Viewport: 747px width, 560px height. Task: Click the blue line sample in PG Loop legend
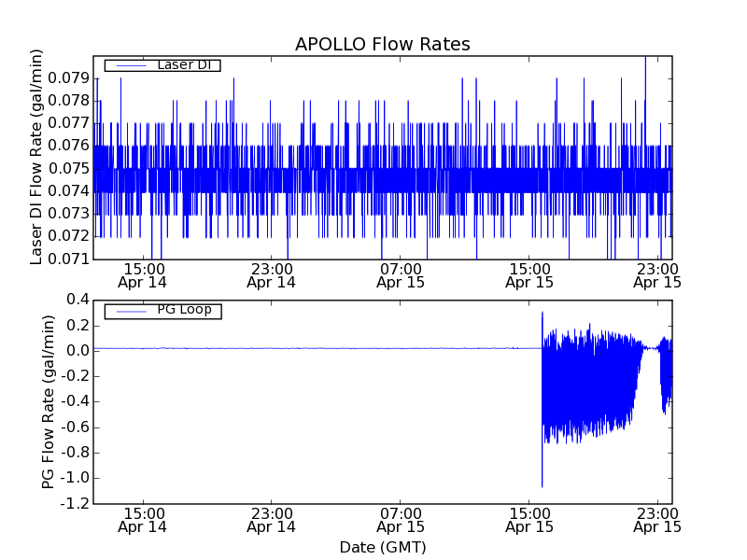tap(129, 311)
